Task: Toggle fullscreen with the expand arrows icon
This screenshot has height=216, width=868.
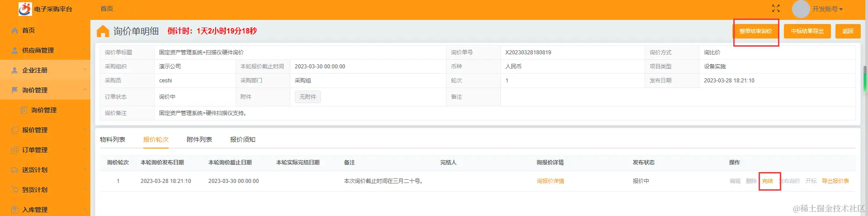Action: coord(776,9)
